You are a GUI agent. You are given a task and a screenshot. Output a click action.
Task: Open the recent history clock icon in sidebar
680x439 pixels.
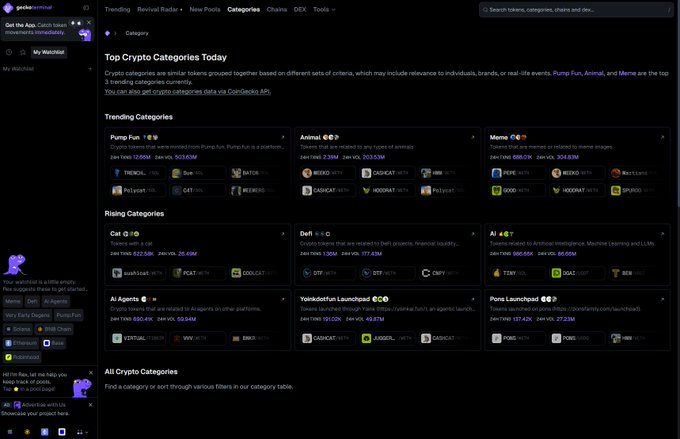(9, 52)
